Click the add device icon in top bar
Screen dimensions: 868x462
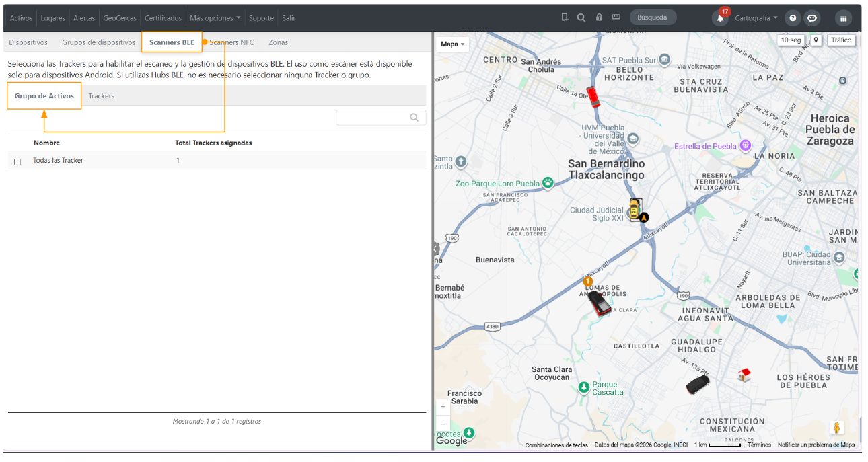pos(565,17)
